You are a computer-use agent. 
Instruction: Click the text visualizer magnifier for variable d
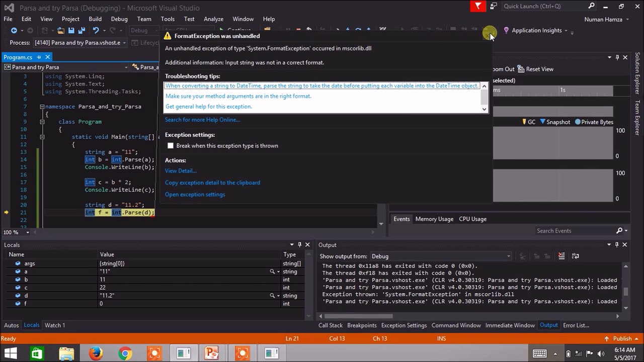click(x=272, y=296)
